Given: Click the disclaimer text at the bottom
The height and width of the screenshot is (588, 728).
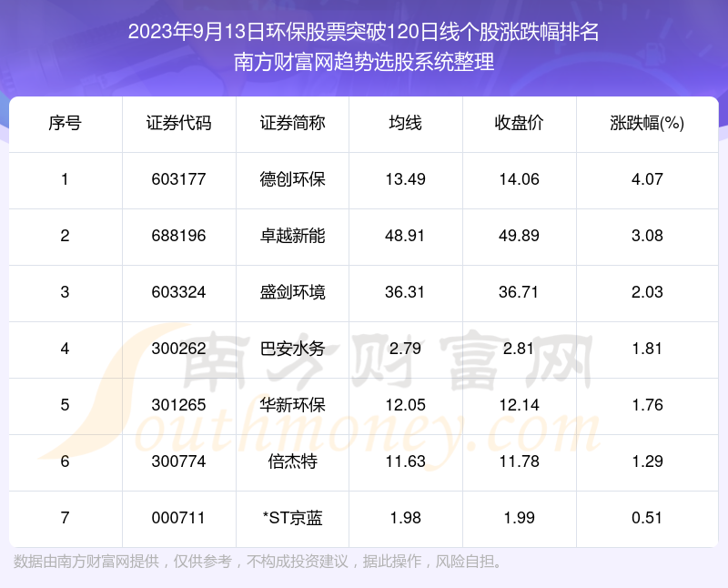Looking at the screenshot, I should [x=258, y=562].
